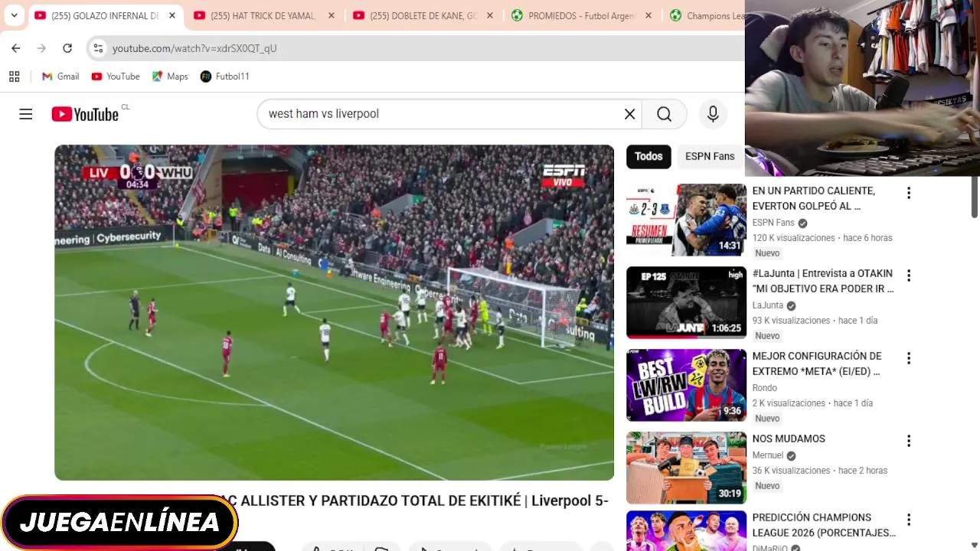980x551 pixels.
Task: Start voice search with the microphone
Action: click(x=713, y=114)
